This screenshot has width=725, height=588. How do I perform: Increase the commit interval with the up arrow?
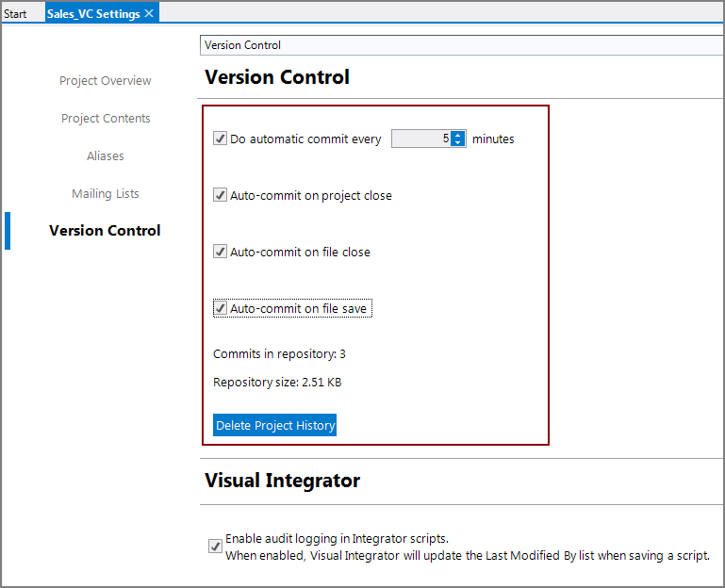pyautogui.click(x=458, y=135)
